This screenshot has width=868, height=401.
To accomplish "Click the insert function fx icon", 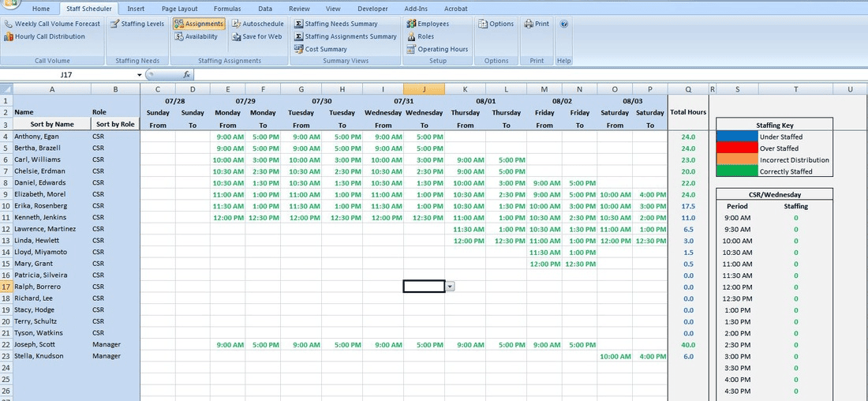I will pyautogui.click(x=186, y=75).
